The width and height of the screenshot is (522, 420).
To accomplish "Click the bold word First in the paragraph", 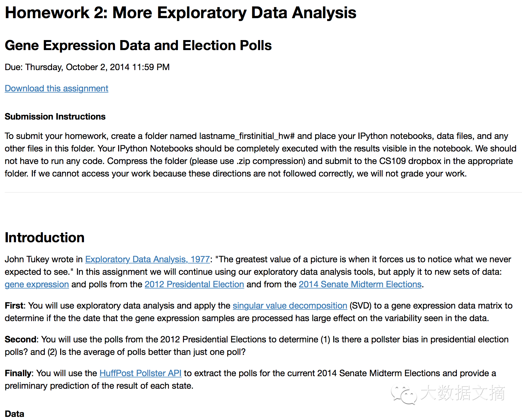I will (14, 306).
